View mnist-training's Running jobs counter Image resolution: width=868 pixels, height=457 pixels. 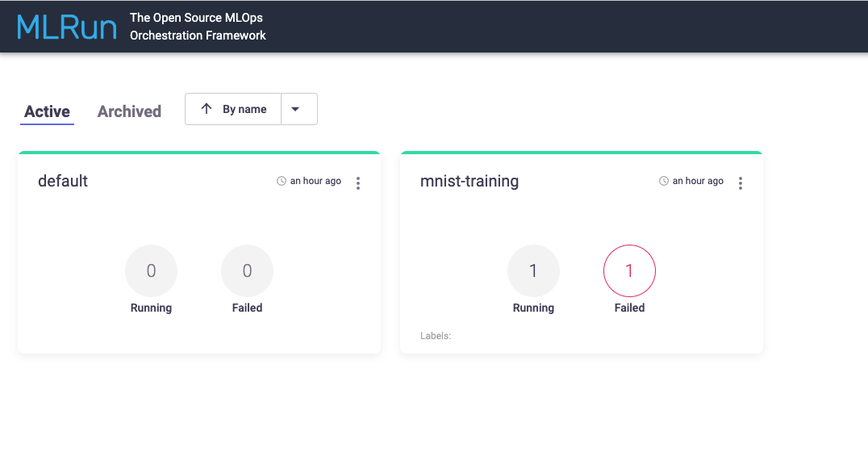tap(533, 271)
